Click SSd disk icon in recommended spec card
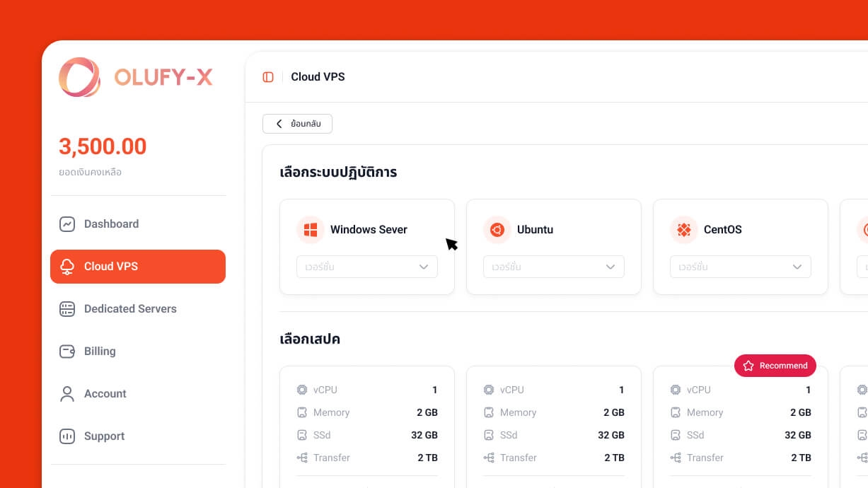 676,435
